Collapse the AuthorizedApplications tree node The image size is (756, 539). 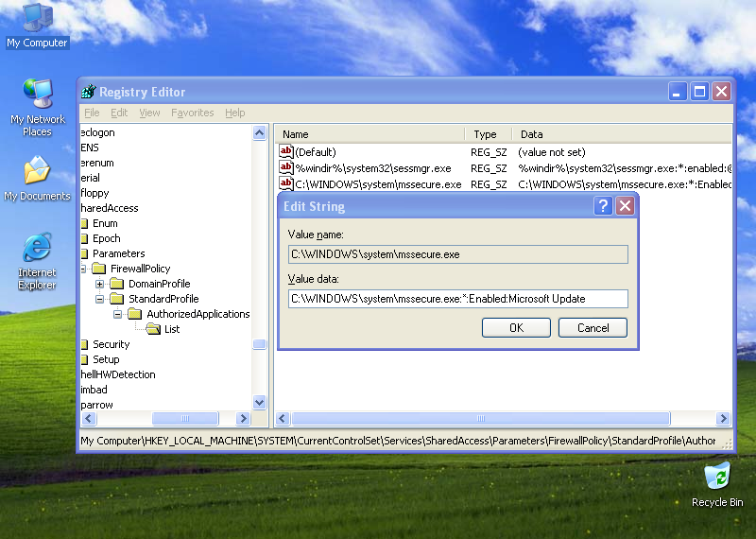[117, 314]
